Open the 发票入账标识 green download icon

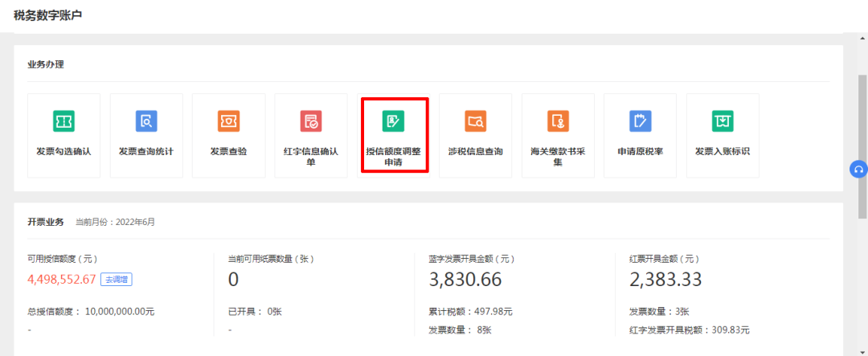click(x=723, y=121)
